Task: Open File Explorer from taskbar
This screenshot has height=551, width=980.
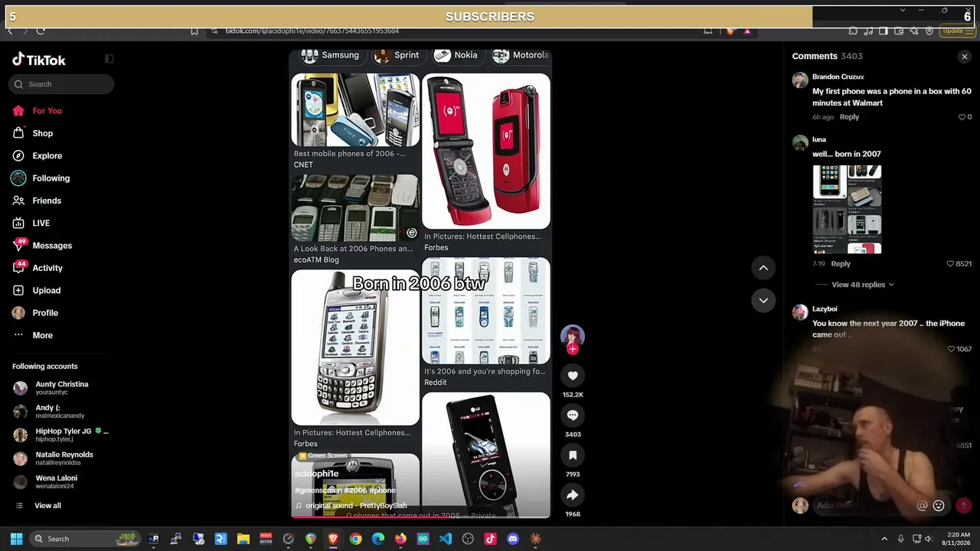Action: tap(243, 539)
